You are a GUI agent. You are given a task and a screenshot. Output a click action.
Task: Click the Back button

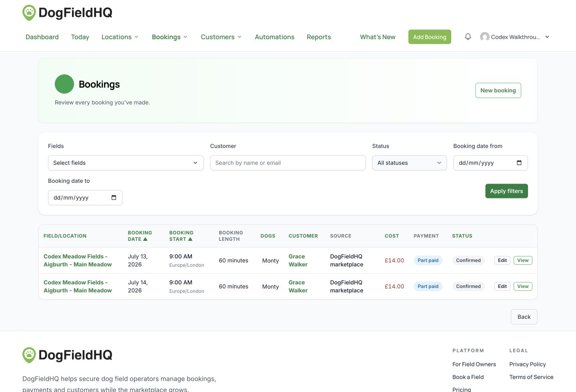pyautogui.click(x=524, y=317)
